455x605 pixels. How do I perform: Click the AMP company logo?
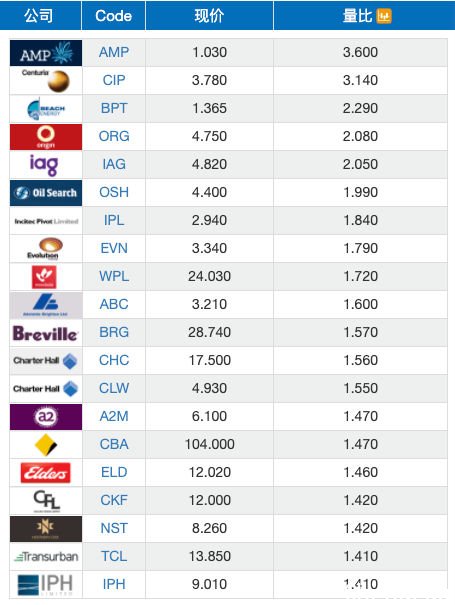pyautogui.click(x=46, y=53)
